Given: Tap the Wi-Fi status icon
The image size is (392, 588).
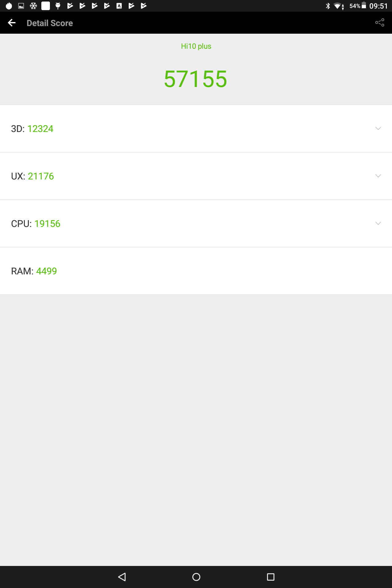Looking at the screenshot, I should [x=339, y=6].
